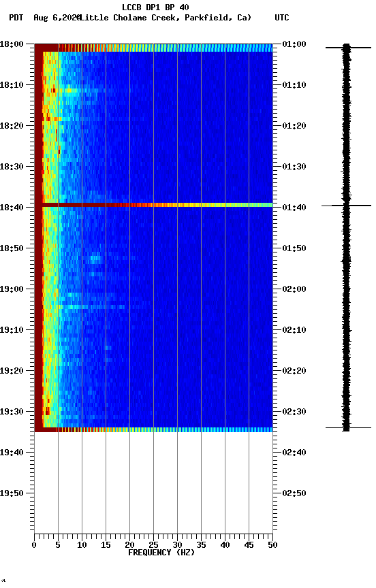Click the 02:00 UTC time label
Viewport: 376px width, 588px height.
coord(294,289)
